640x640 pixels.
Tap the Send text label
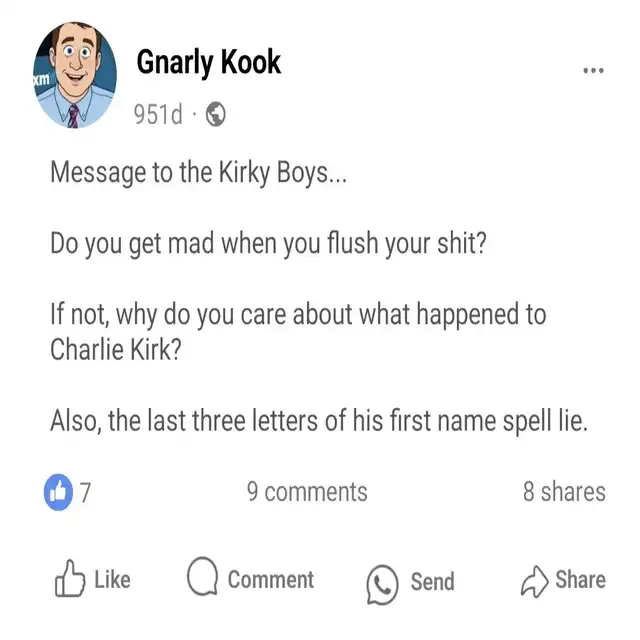432,581
